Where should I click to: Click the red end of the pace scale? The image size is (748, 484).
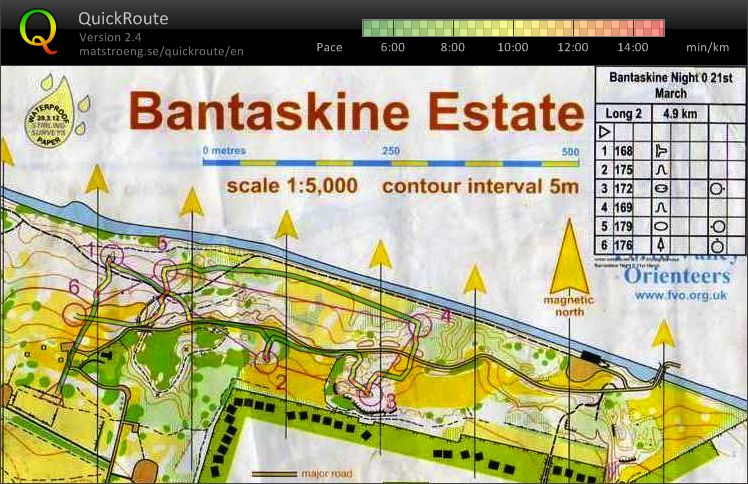[650, 28]
